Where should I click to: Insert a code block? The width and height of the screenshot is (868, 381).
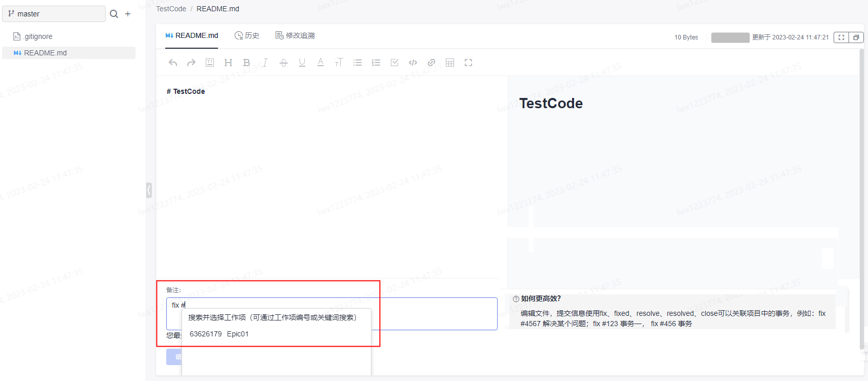413,63
